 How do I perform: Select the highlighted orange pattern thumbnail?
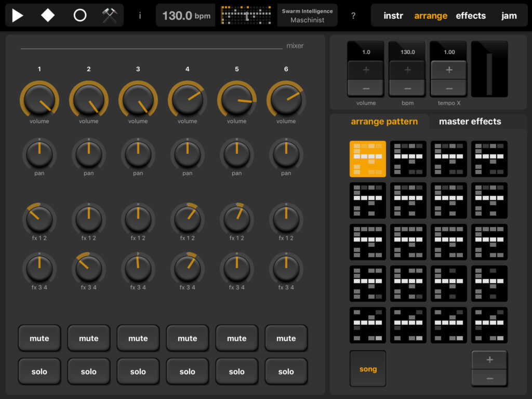[368, 159]
